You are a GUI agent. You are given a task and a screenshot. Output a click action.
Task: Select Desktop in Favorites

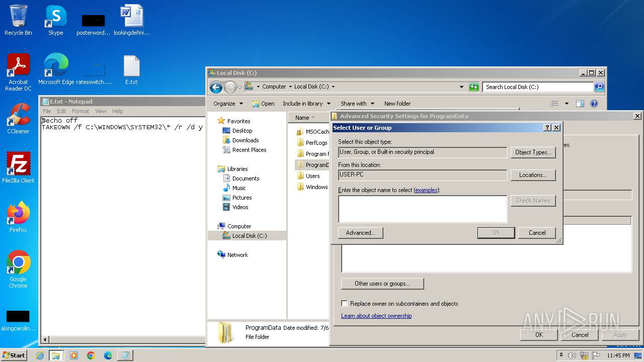[242, 131]
